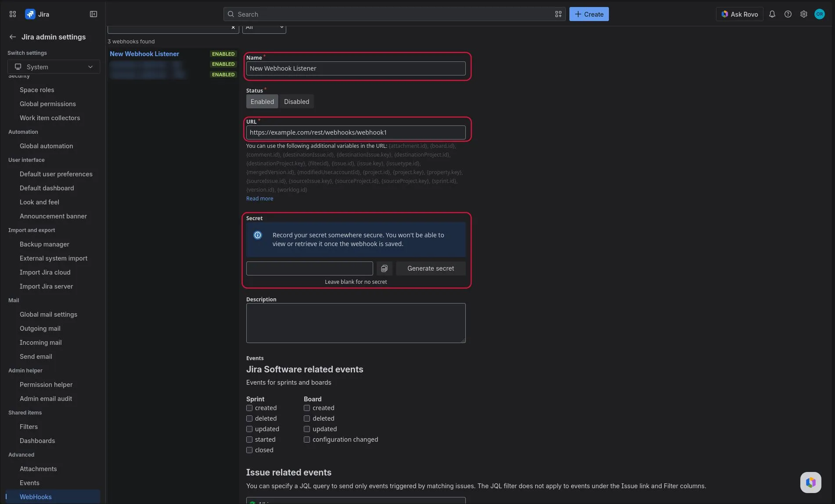Open Dashboards under Shared items
This screenshot has width=835, height=504.
coord(37,441)
